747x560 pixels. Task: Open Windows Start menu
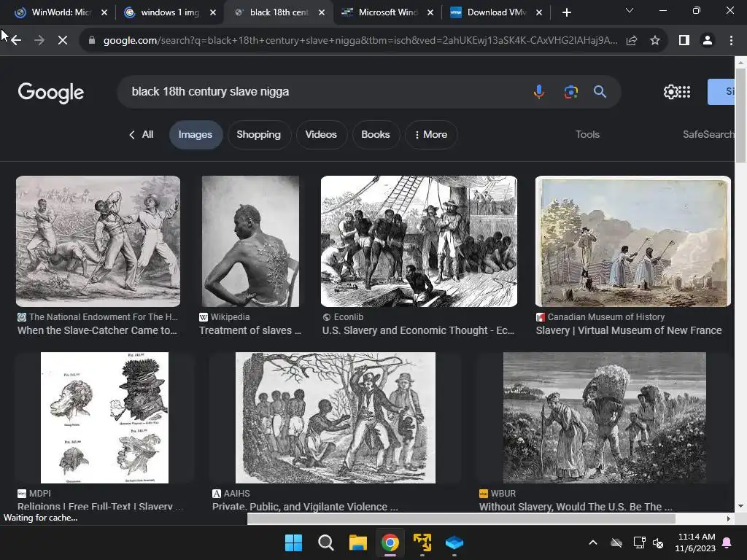click(x=293, y=542)
